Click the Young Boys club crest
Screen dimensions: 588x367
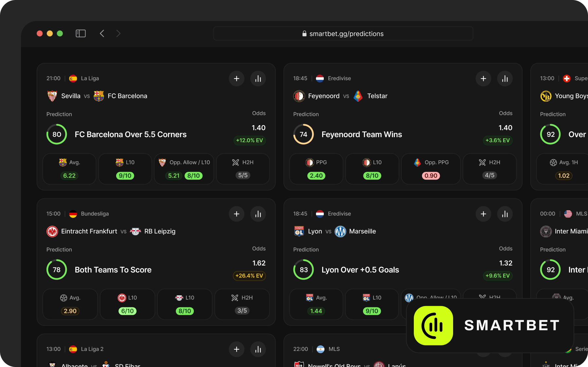tap(546, 96)
